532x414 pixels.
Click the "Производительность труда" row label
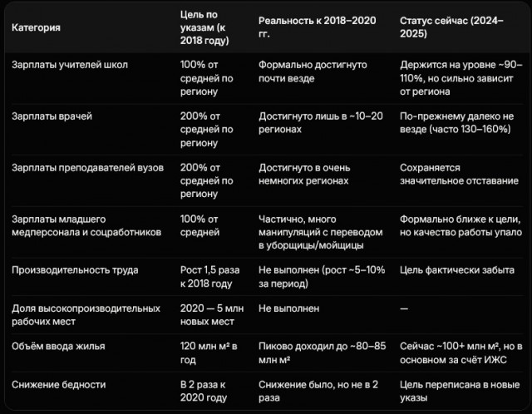click(x=75, y=270)
